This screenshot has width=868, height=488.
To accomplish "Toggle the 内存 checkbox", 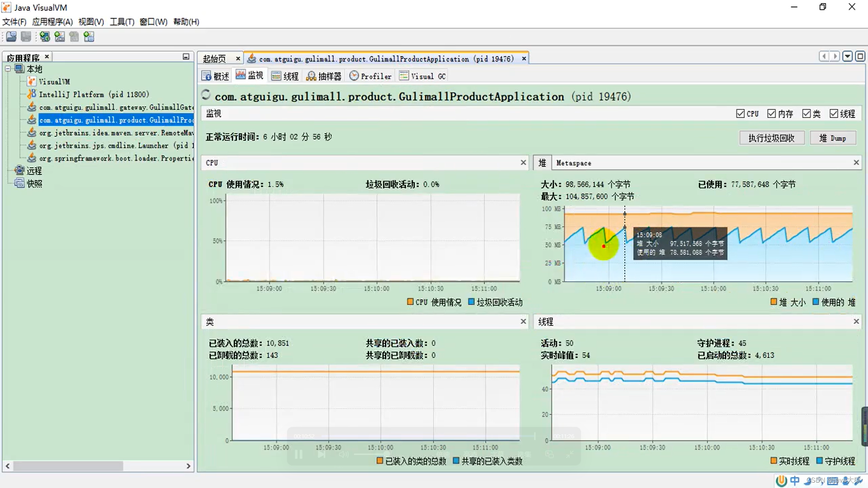I will [772, 114].
